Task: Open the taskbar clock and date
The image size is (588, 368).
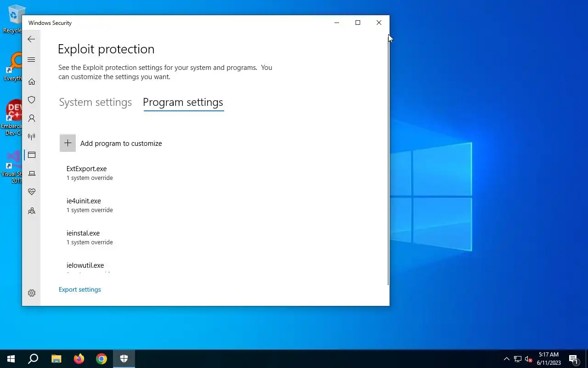Action: pos(548,359)
